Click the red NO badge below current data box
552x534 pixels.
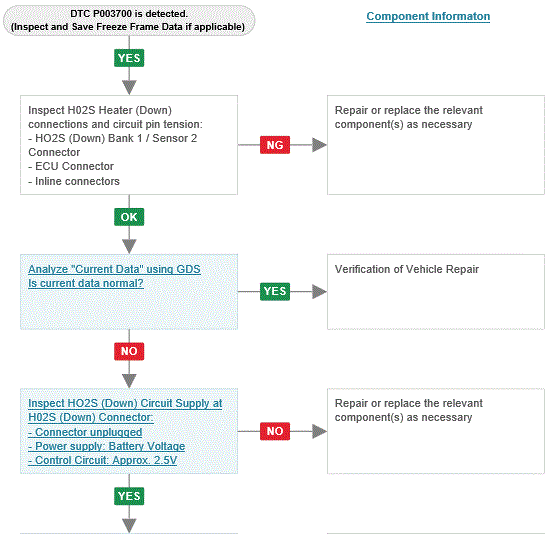click(x=129, y=351)
